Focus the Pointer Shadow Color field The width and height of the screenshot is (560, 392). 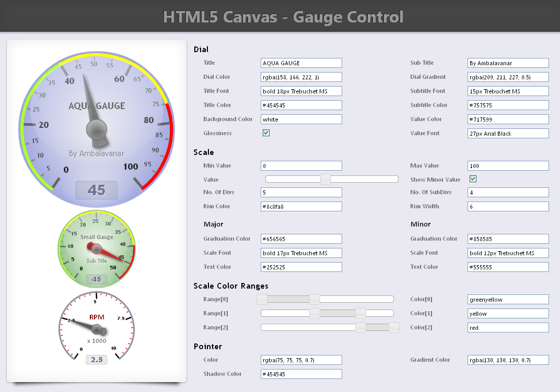point(301,374)
